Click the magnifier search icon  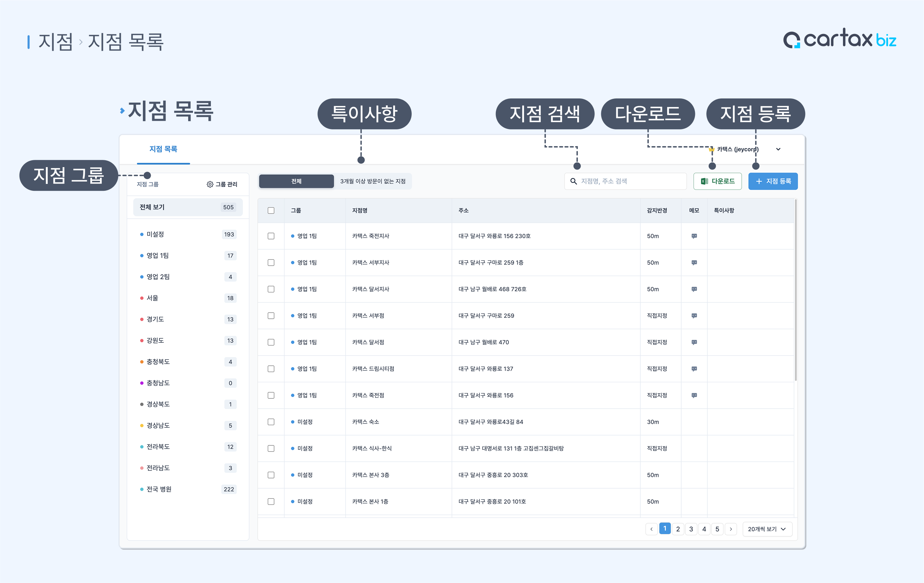pyautogui.click(x=573, y=182)
